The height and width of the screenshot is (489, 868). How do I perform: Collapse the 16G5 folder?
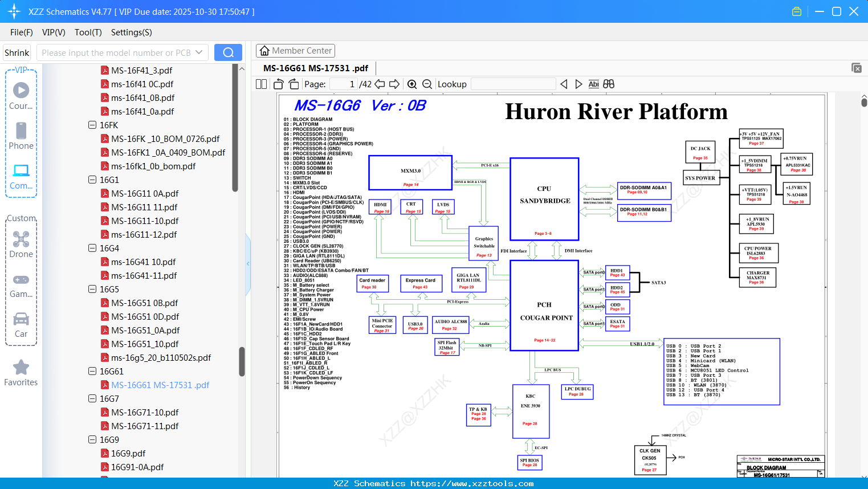point(92,289)
